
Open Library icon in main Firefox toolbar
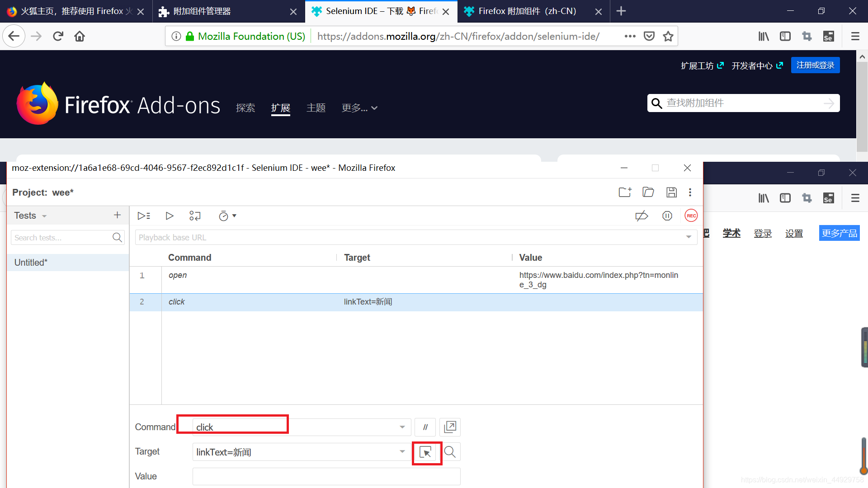(764, 36)
